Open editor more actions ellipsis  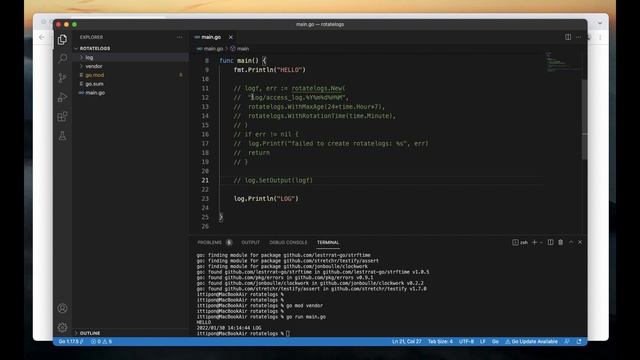[x=578, y=37]
